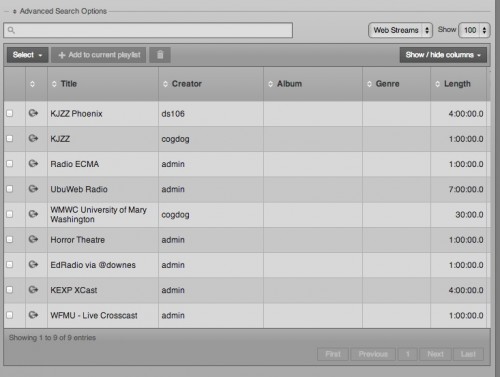500x377 pixels.
Task: Sort by the Title column arrows
Action: (x=54, y=84)
